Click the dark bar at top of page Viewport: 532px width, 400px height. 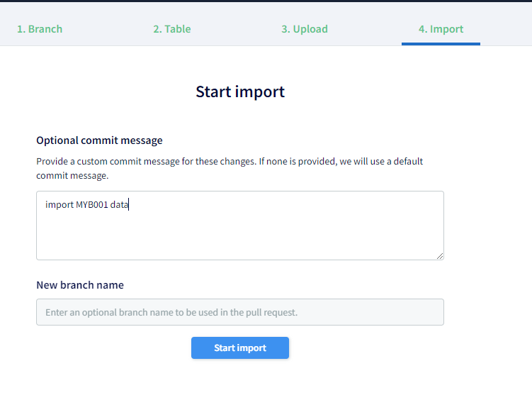pos(266,1)
